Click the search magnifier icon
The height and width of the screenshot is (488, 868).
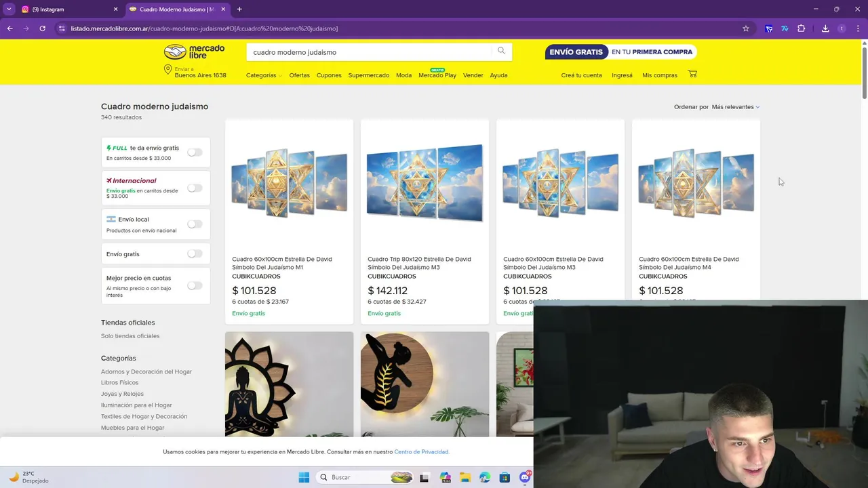[x=501, y=51]
